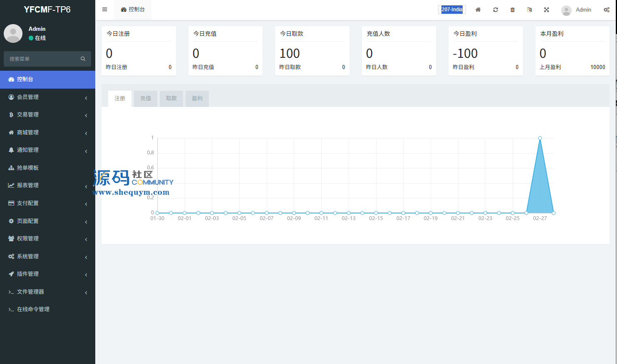Switch to the 盈利 chart tab
Viewport: 617px width, 364px height.
(x=197, y=99)
